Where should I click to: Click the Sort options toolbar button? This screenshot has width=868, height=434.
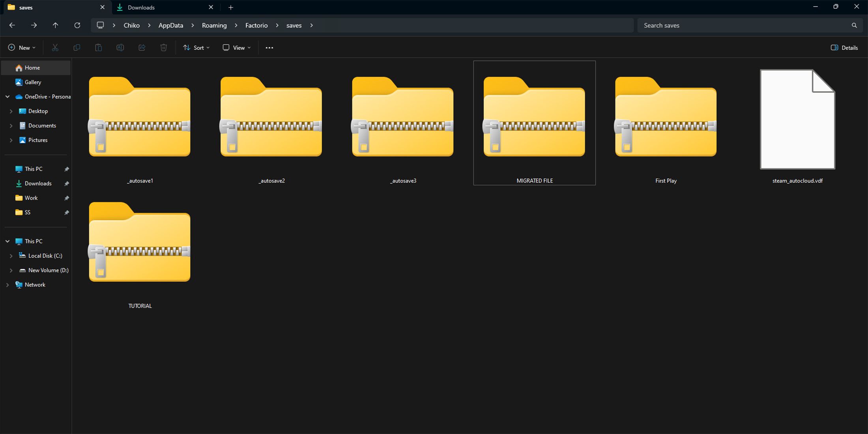(x=196, y=47)
